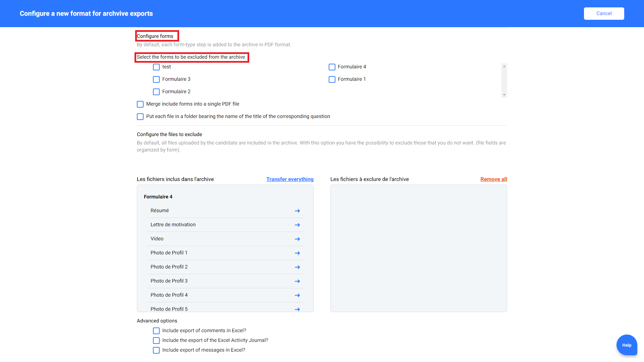Click the forms list scrollbar down arrow

[x=504, y=95]
